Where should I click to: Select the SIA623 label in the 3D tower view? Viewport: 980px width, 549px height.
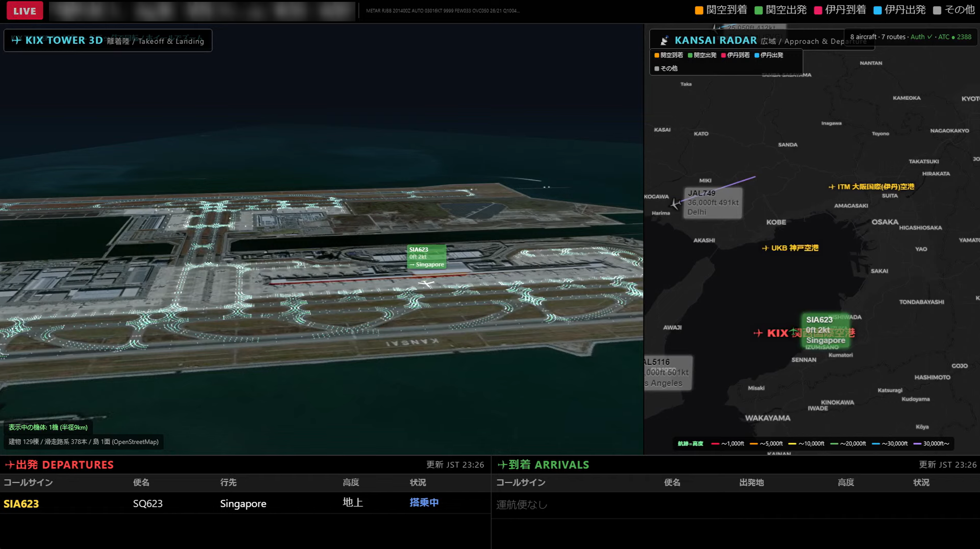(x=426, y=256)
